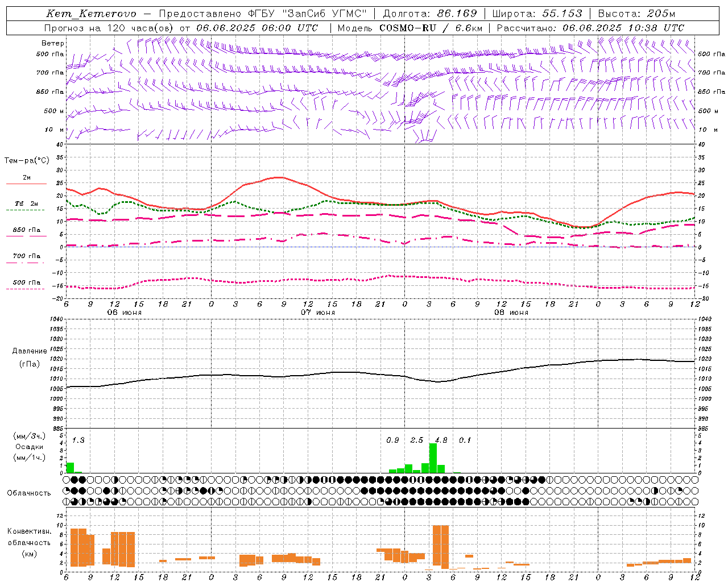728x582 pixels.
Task: Select the '06.06.2025 06:00 UTC' start time
Action: 257,28
